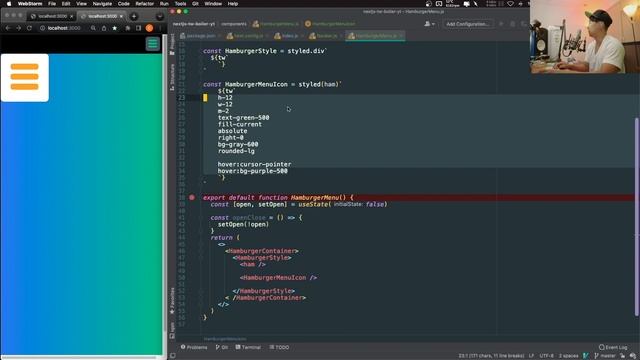Open the Structure tool window
This screenshot has height=360, width=640.
coord(172,77)
